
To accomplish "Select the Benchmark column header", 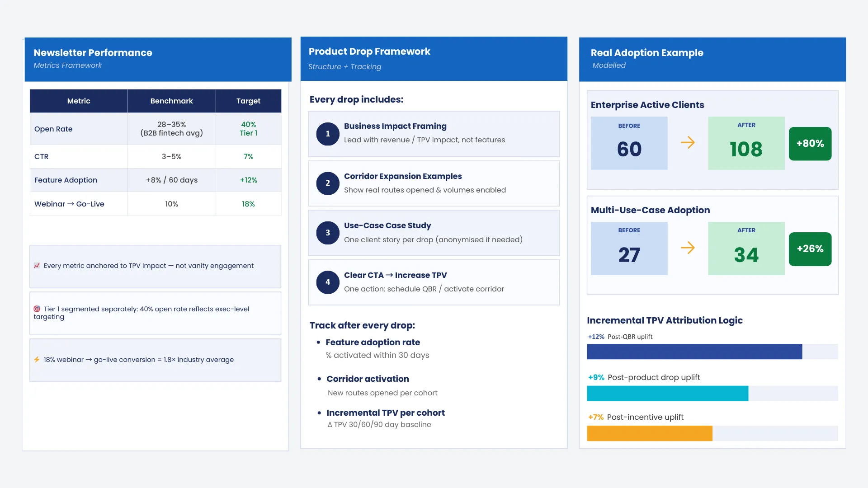I will (171, 101).
